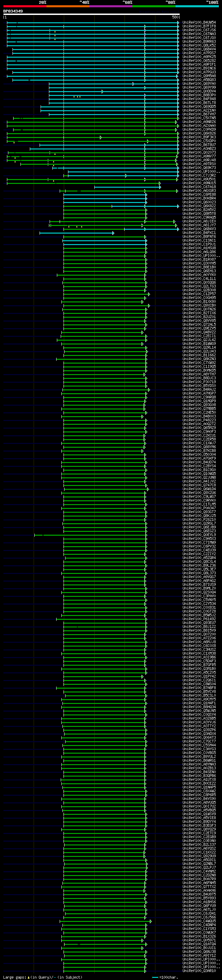Click alignment bar for UniRef100_B4FKC1
This screenshot has width=222, height=980.
(77, 233)
